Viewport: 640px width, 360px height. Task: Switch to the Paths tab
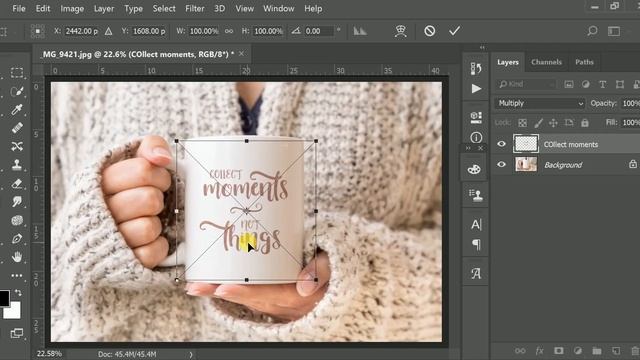pyautogui.click(x=584, y=62)
